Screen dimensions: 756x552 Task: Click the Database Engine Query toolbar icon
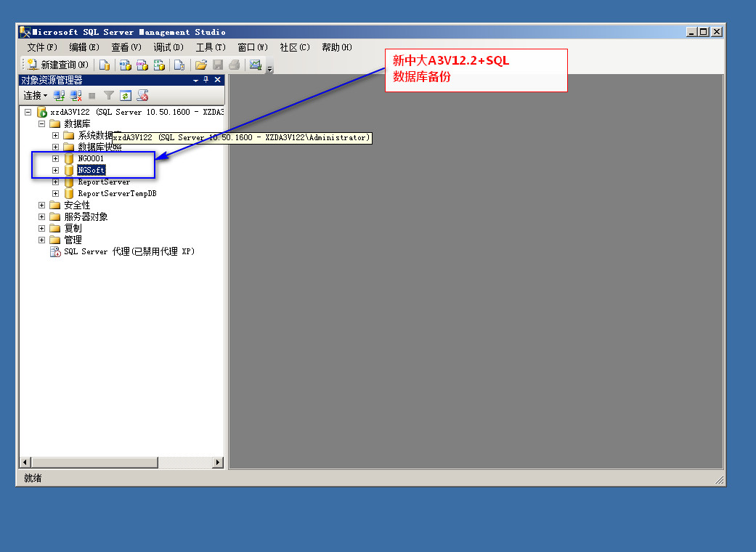[x=105, y=65]
